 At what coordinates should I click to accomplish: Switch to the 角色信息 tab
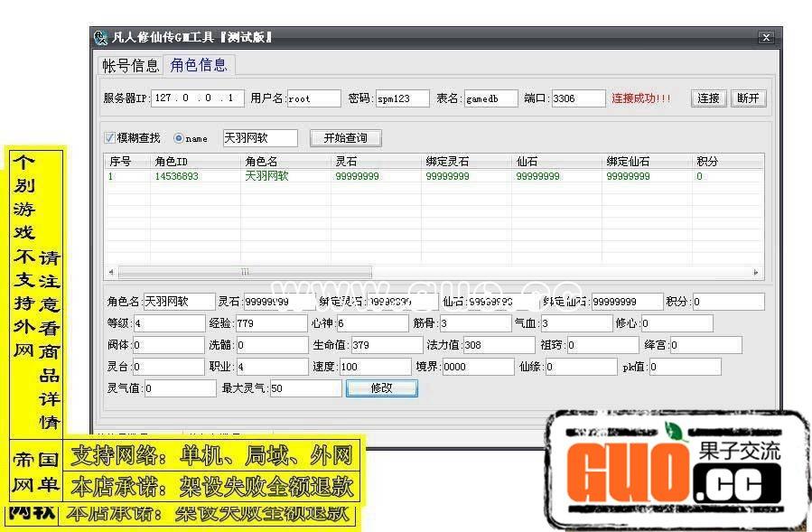point(199,65)
